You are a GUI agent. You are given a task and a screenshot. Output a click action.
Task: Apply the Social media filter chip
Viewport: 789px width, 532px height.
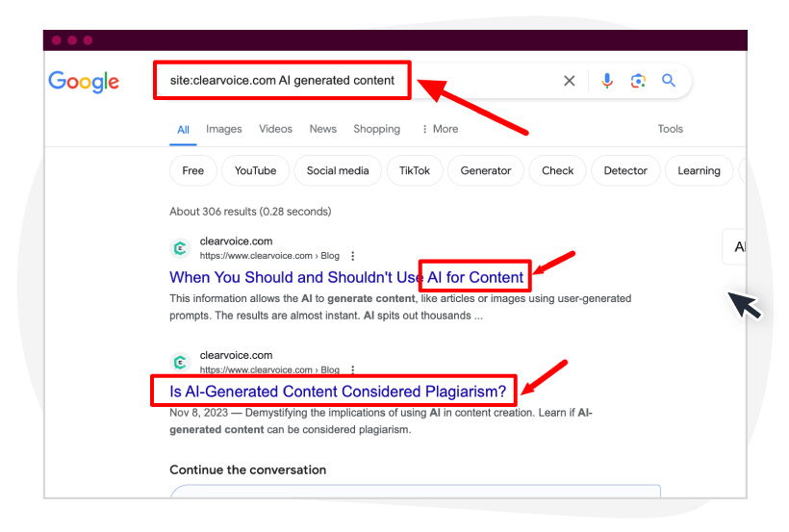coord(338,170)
